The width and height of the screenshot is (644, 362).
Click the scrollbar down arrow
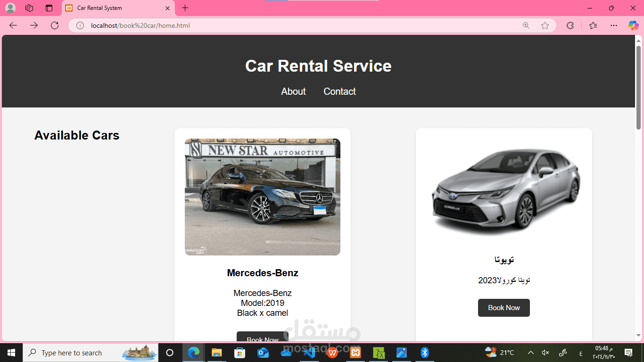point(639,336)
